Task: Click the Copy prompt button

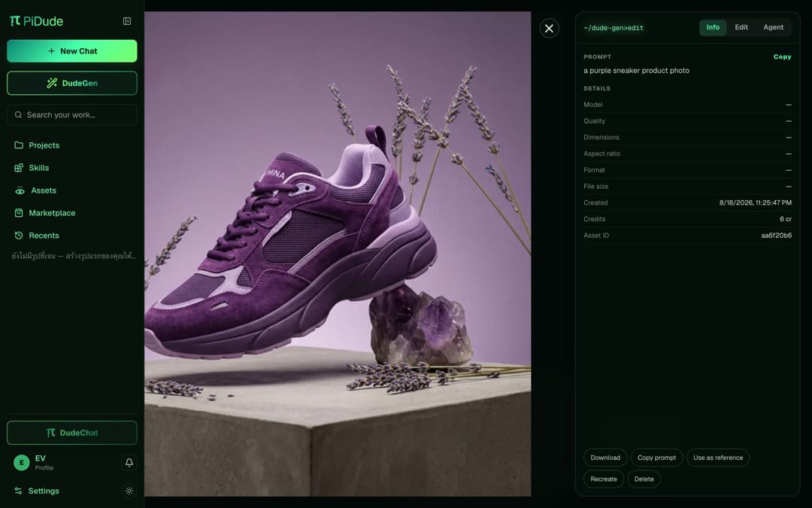Action: [656, 458]
